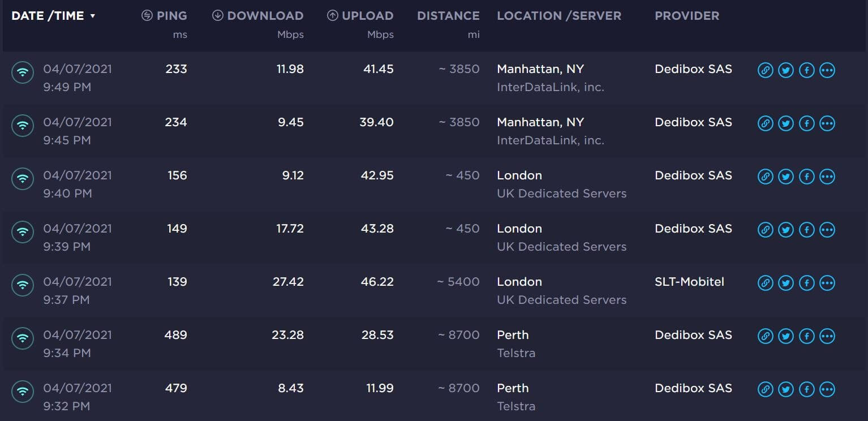This screenshot has height=421, width=868.
Task: Share the 9:40 PM result on Facebook
Action: point(806,177)
